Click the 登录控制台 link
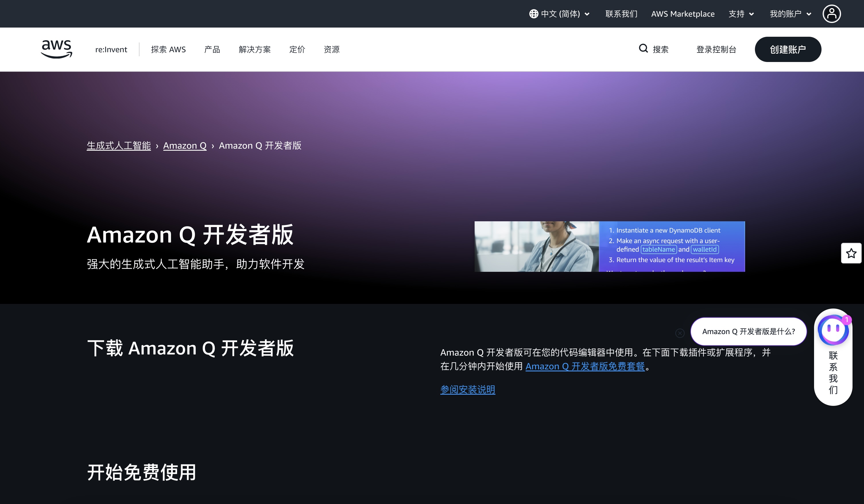The height and width of the screenshot is (504, 864). [x=716, y=49]
